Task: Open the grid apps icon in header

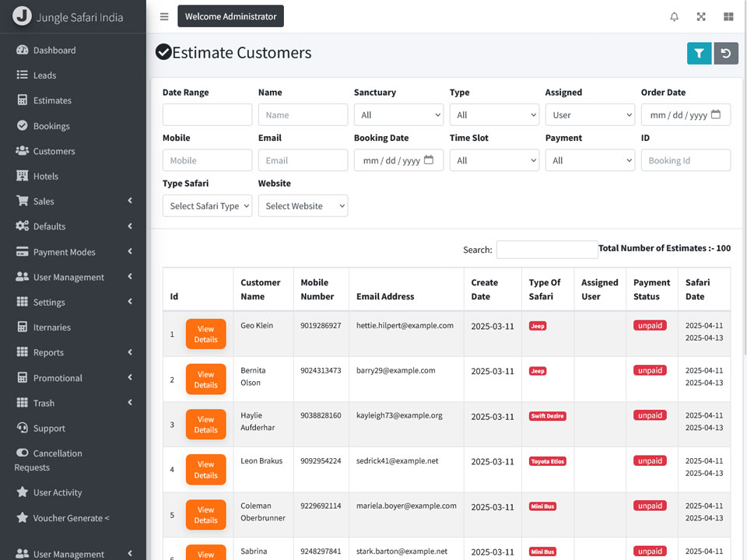Action: [728, 16]
